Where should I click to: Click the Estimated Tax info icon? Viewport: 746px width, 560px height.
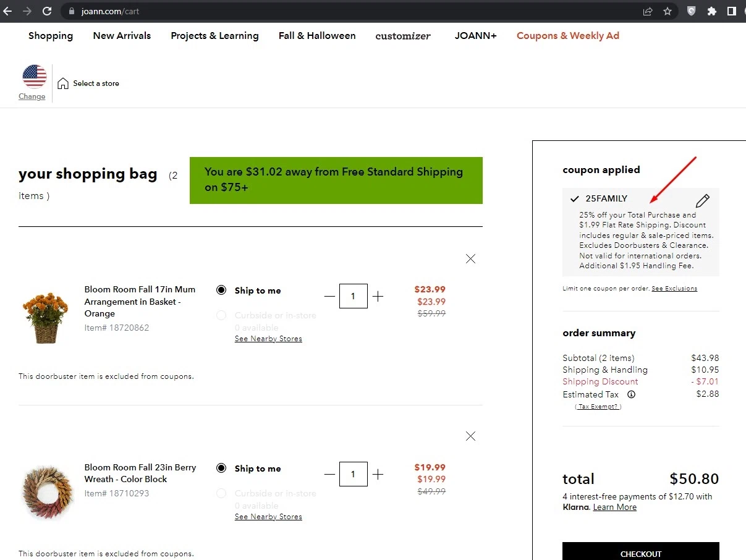pyautogui.click(x=631, y=394)
